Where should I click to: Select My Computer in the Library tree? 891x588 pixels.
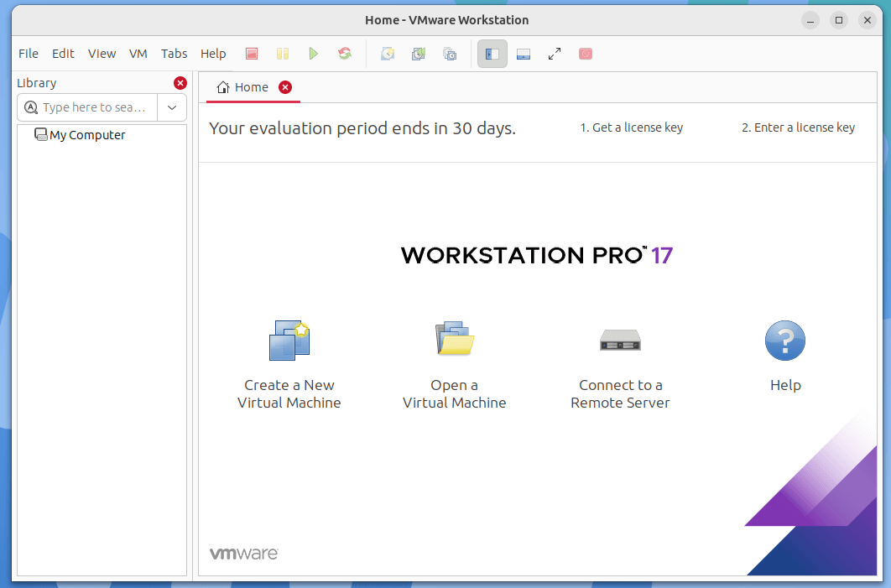[86, 134]
